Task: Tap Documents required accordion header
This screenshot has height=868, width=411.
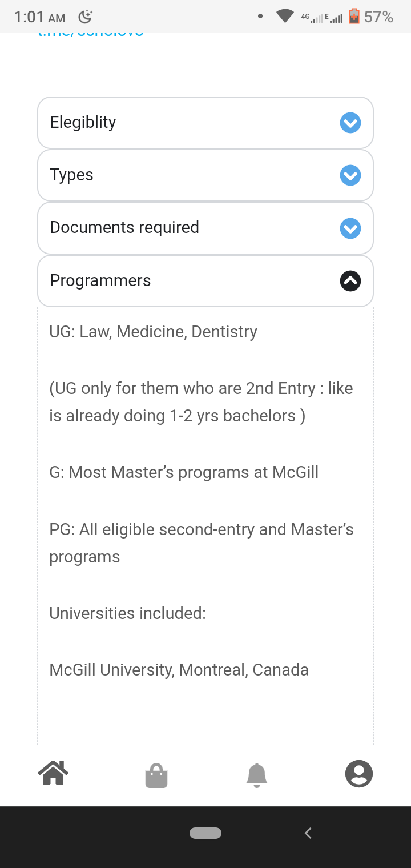Action: pos(171,228)
